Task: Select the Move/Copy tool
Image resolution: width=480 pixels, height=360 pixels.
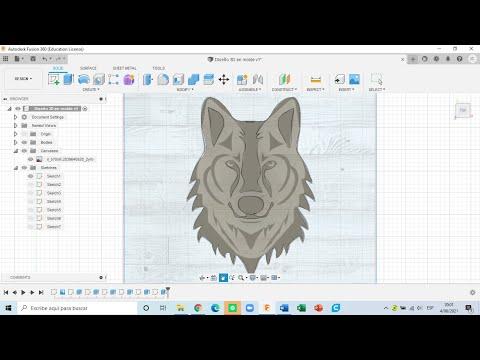Action: 224,79
